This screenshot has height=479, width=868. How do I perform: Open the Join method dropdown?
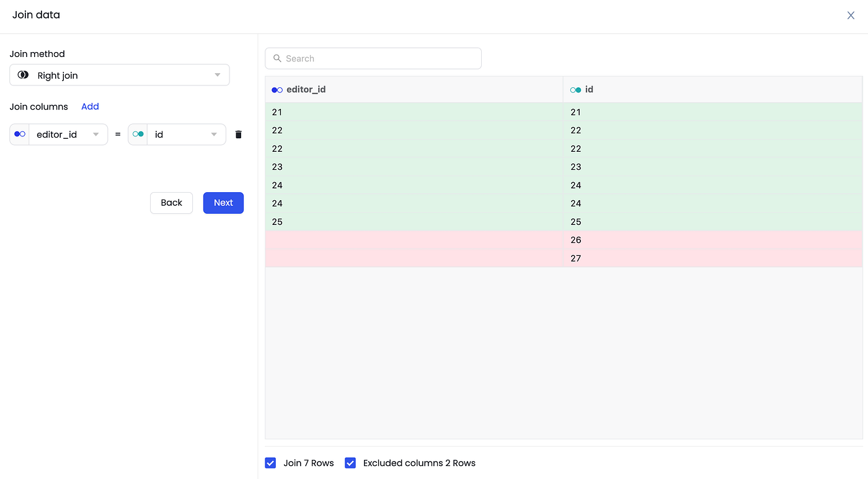[x=217, y=74]
